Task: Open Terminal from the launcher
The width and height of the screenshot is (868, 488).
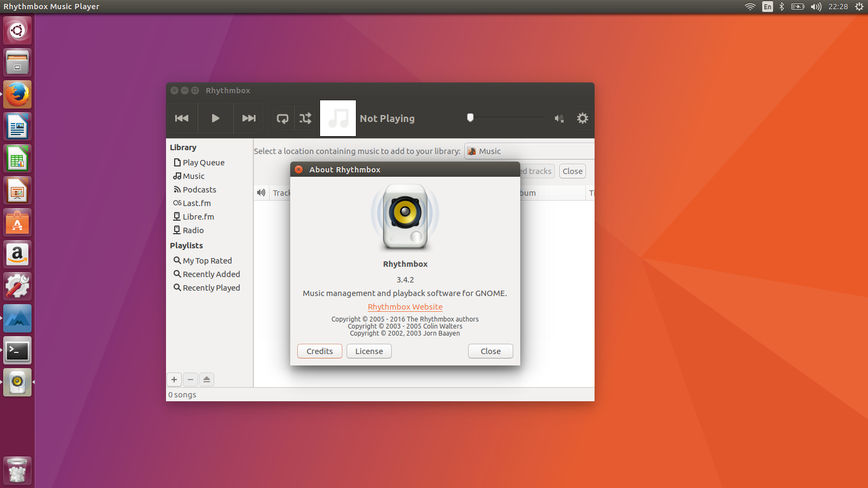Action: click(17, 350)
